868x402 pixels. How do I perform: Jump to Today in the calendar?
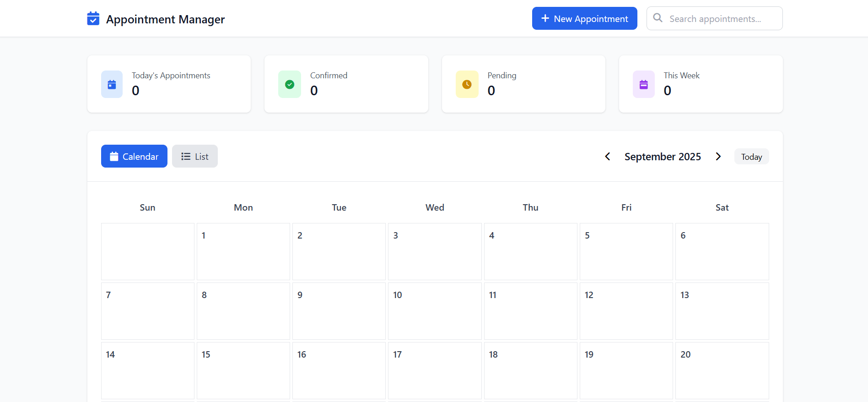pyautogui.click(x=751, y=157)
